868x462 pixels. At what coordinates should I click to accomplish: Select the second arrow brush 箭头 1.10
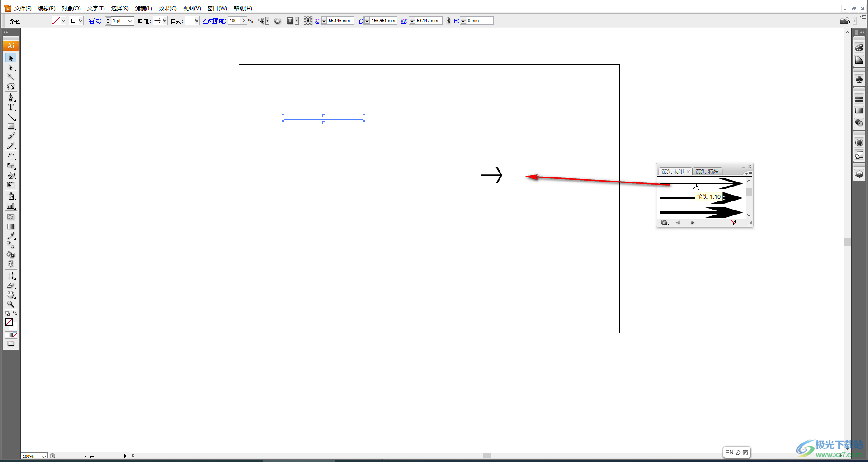(701, 198)
